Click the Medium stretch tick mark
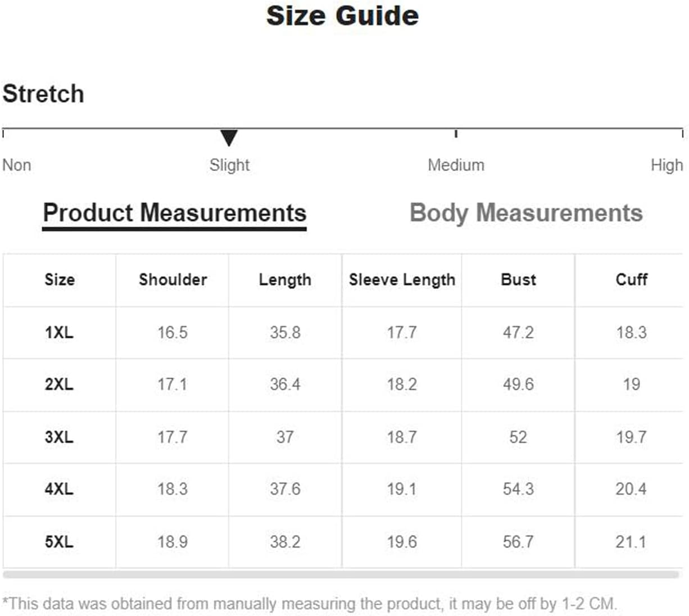Screen dimensions: 689x616 coord(456,134)
